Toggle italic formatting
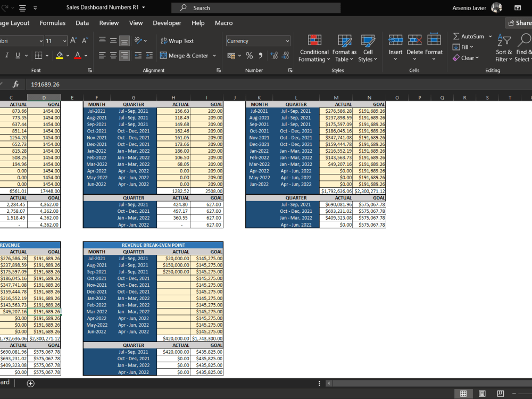532x399 pixels. [6, 55]
